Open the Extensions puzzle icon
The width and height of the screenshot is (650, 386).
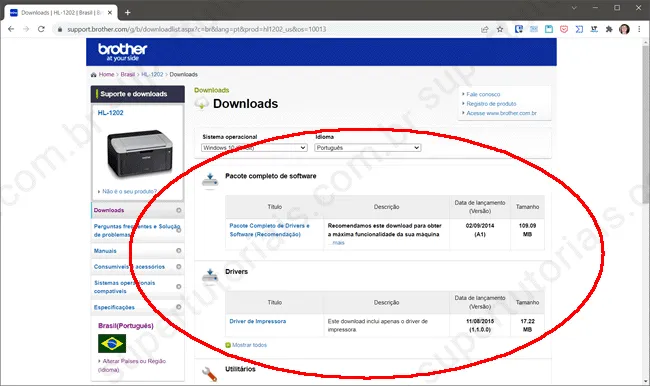609,29
